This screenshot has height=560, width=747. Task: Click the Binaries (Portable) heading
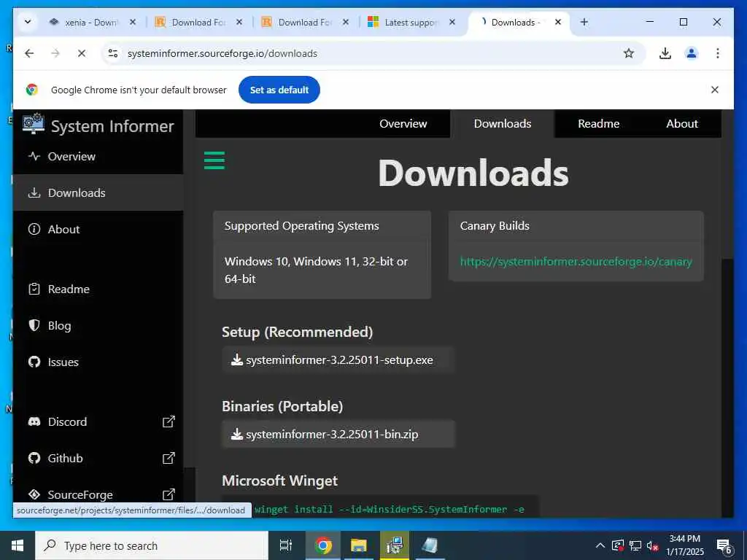[x=282, y=406]
